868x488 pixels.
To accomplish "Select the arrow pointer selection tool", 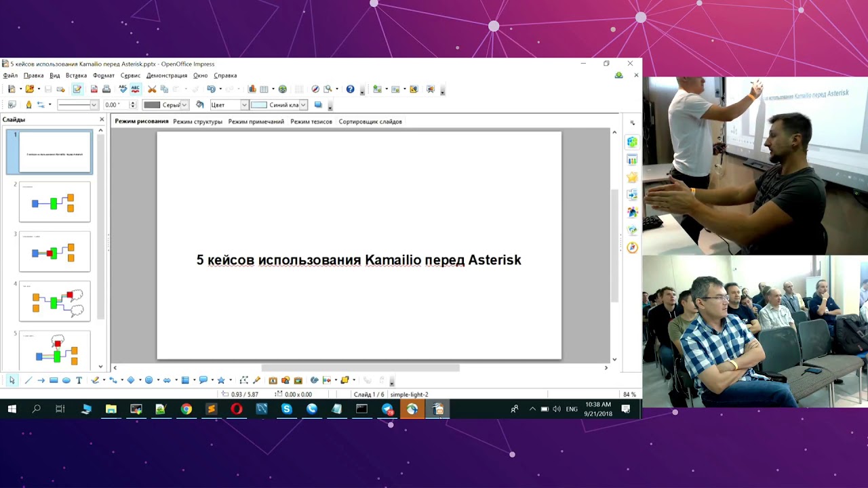I will tap(12, 380).
